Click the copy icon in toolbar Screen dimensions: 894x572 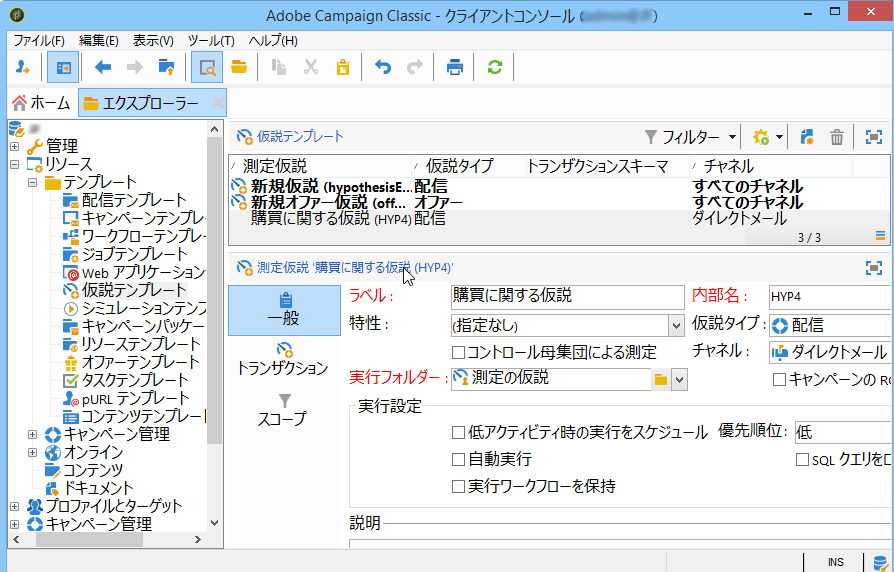[x=279, y=68]
